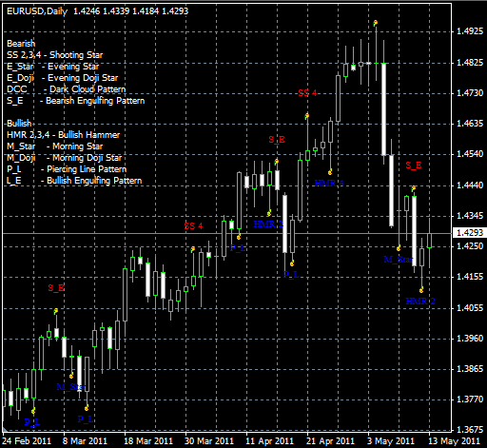Select the red S_E label near 8 Mar
Screen dimensions: 487x448
coord(56,288)
